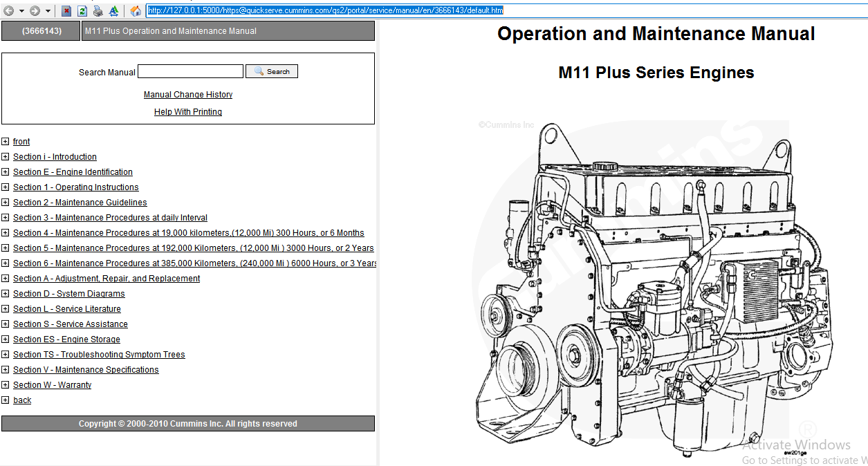Open Section ES - Engine Storage link
Viewport: 868px width, 466px height.
(66, 339)
